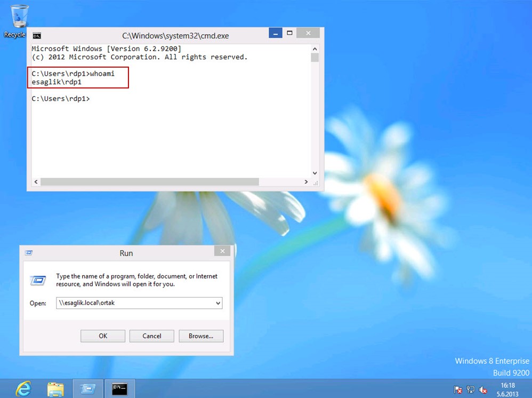Confirm the Run dialog with OK
This screenshot has width=532, height=398.
click(103, 336)
